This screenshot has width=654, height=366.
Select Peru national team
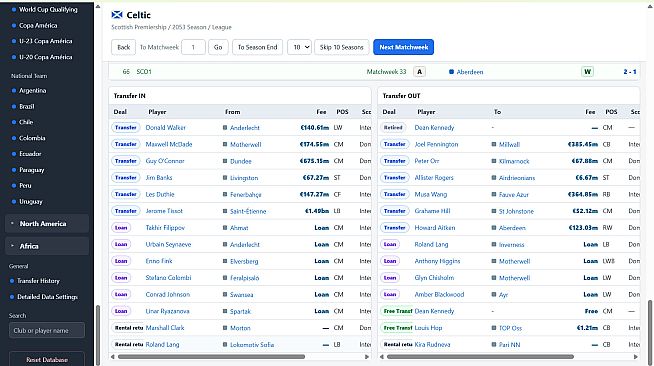[25, 186]
